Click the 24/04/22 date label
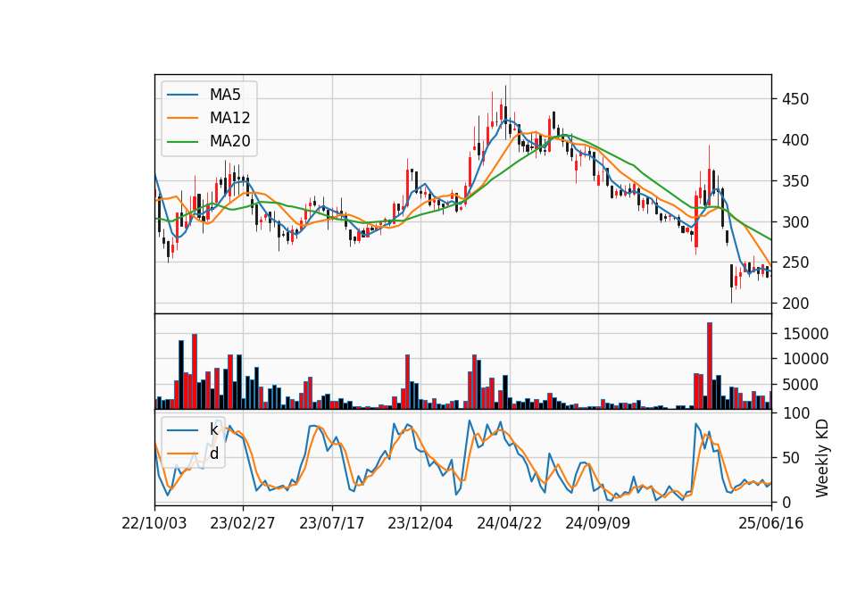Screen dimensions: 857x616 (x=510, y=524)
